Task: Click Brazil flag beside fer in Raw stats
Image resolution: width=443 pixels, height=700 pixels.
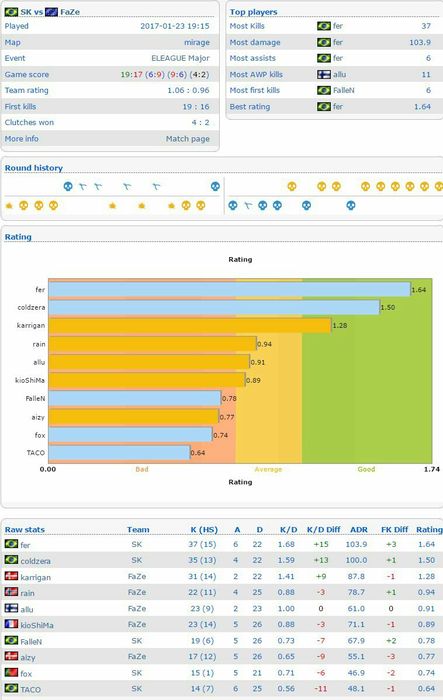Action: 11,544
